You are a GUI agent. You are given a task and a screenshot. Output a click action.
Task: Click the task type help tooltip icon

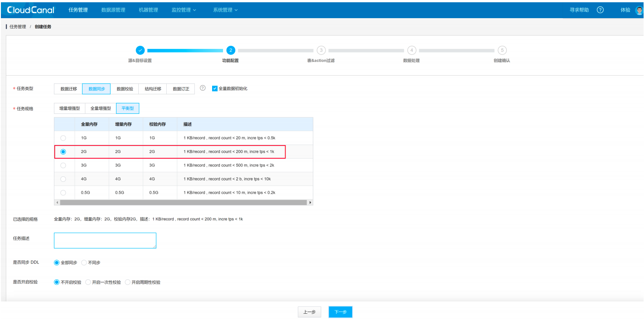click(x=203, y=88)
